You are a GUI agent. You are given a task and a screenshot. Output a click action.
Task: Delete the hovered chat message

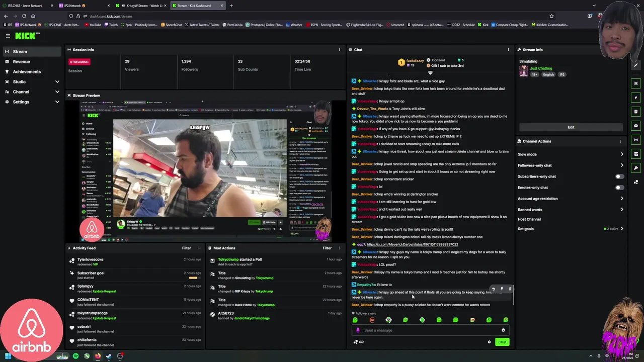tap(510, 289)
